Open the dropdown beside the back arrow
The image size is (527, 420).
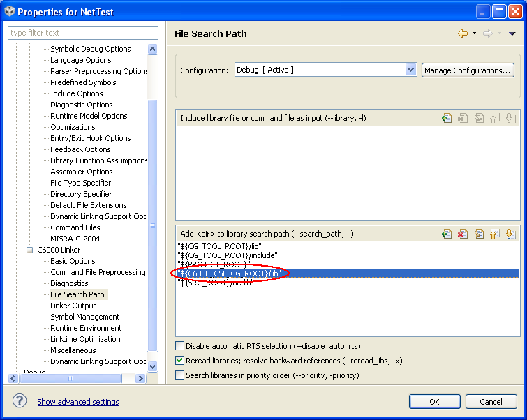pyautogui.click(x=474, y=33)
